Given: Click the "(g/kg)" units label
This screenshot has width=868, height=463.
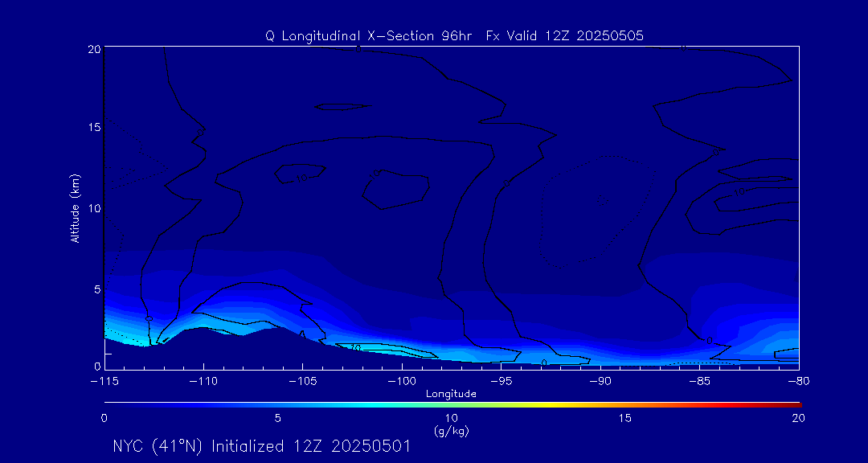Looking at the screenshot, I should coord(451,431).
